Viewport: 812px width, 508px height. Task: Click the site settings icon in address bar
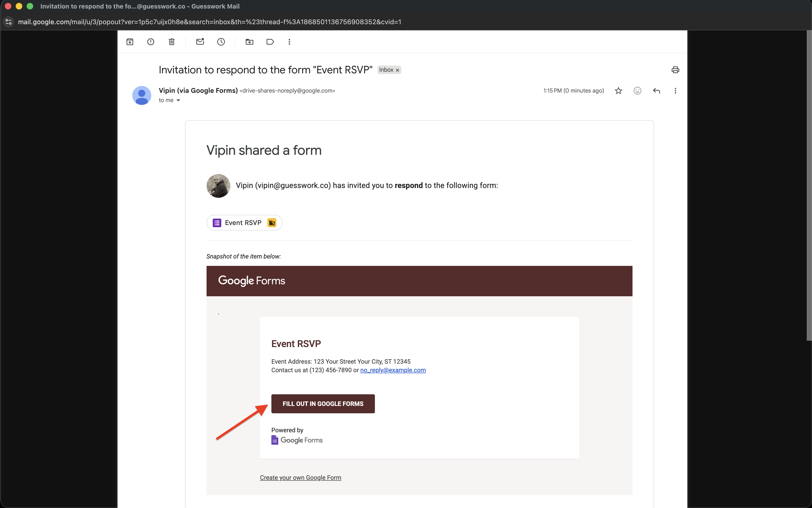9,22
